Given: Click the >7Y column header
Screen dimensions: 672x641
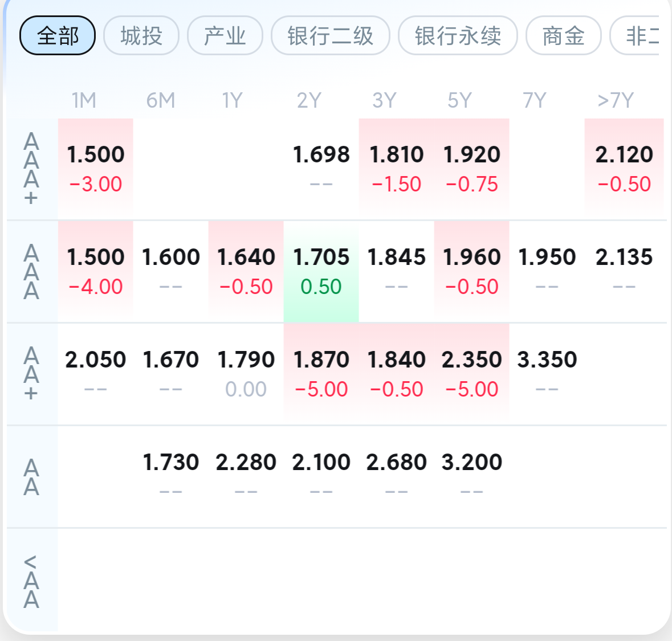Looking at the screenshot, I should [x=616, y=101].
